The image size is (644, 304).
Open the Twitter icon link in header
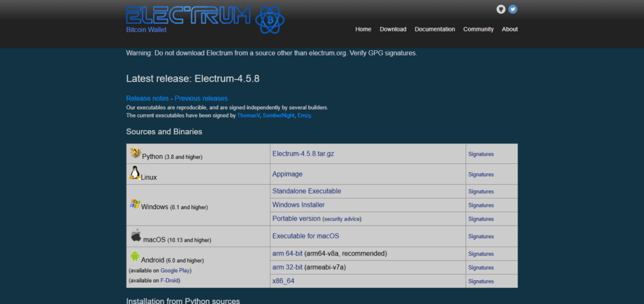(x=513, y=9)
